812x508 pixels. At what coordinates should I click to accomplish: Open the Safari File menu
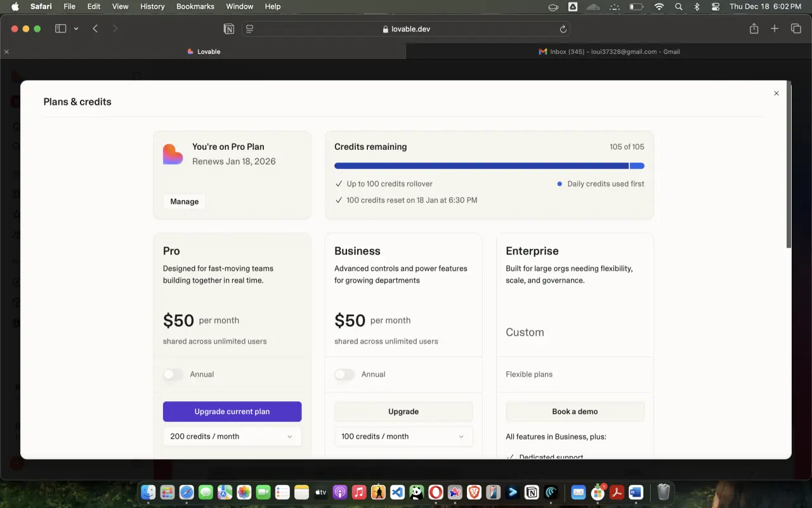pyautogui.click(x=69, y=6)
